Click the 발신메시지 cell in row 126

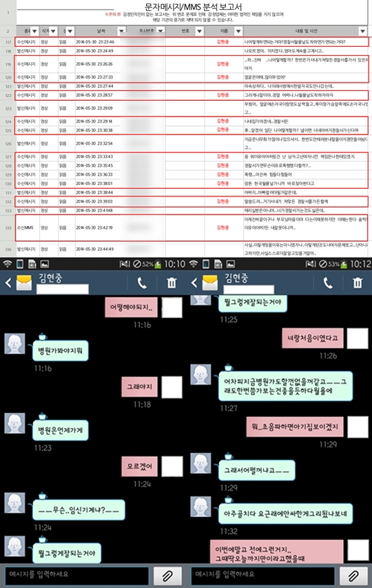(26, 143)
